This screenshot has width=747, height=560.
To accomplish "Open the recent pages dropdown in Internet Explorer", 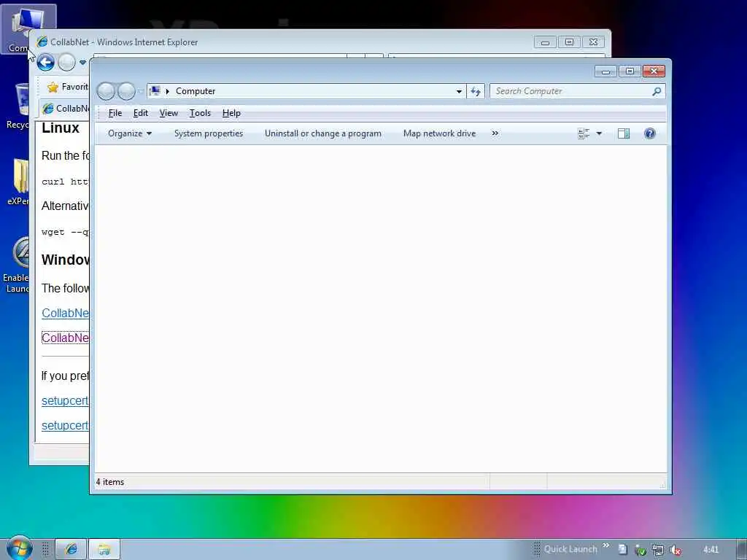I will pyautogui.click(x=83, y=63).
